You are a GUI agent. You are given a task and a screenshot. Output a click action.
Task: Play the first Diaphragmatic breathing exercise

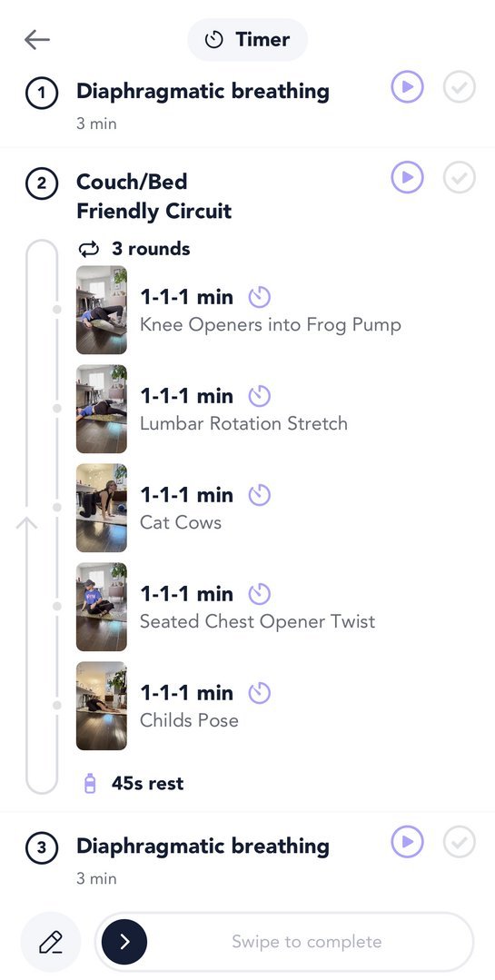point(408,87)
